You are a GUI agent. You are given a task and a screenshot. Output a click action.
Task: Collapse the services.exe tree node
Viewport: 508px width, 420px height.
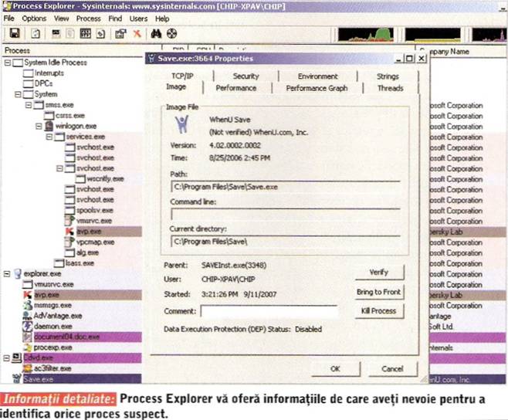point(49,136)
